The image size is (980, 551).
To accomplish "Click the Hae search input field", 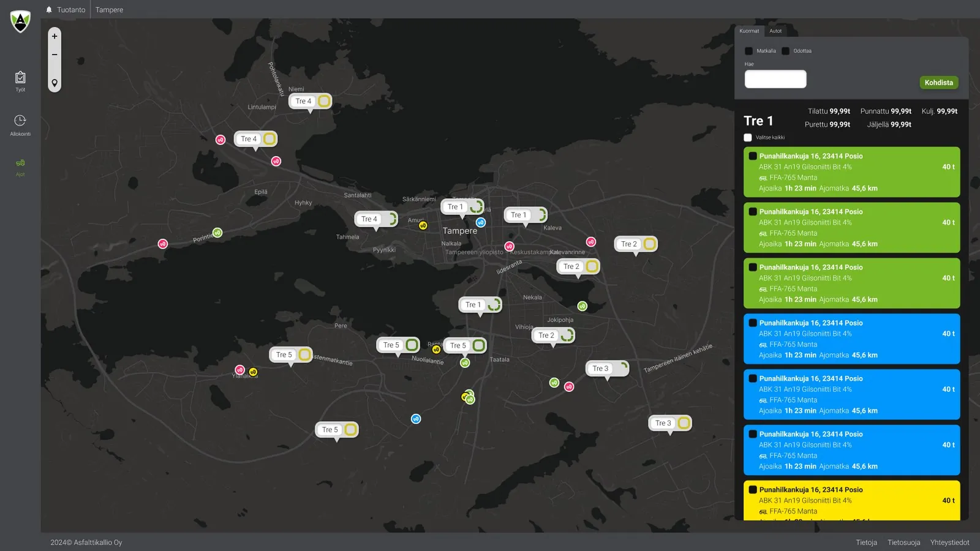I will point(775,79).
